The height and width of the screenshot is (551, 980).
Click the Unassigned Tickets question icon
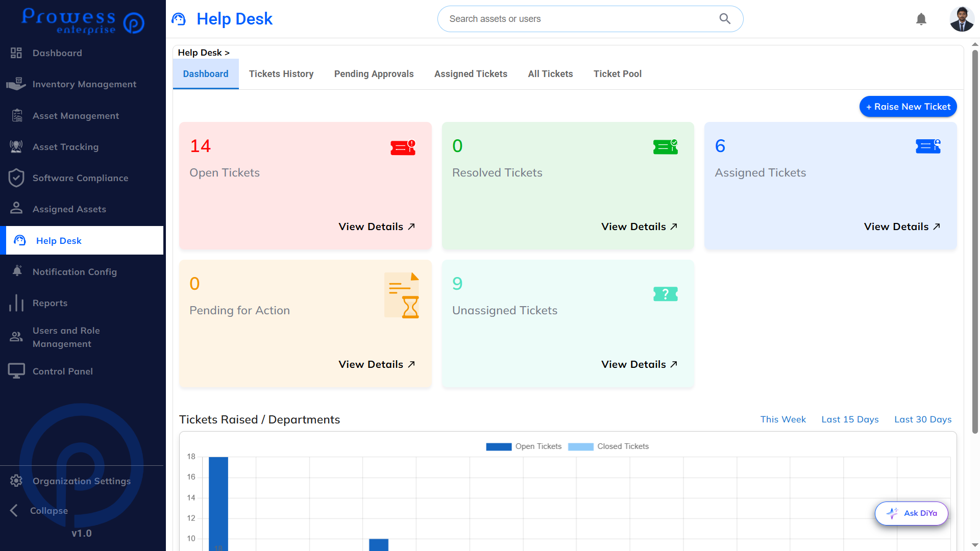click(x=666, y=294)
